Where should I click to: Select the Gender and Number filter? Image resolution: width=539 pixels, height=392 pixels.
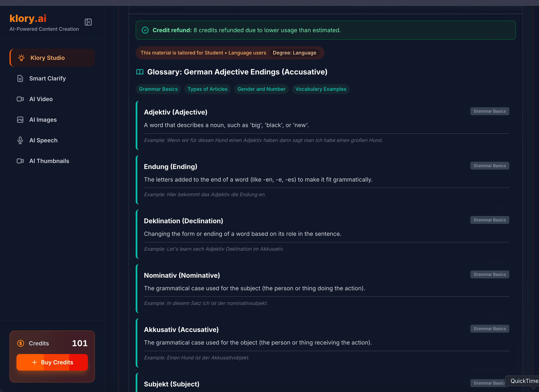pos(261,89)
